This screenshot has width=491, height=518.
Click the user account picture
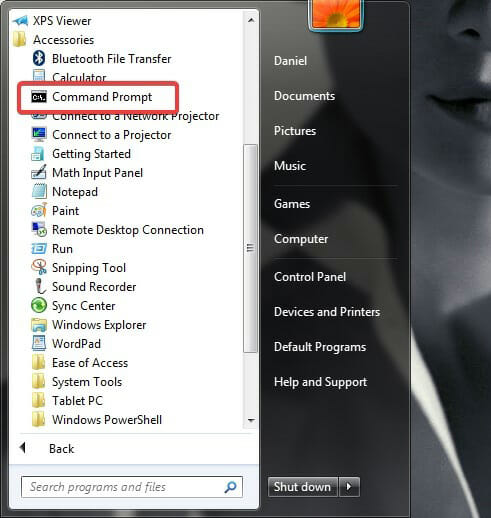336,15
